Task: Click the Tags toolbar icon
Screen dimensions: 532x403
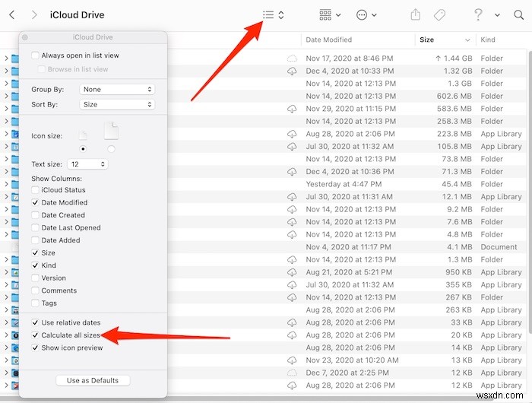Action: pyautogui.click(x=439, y=15)
